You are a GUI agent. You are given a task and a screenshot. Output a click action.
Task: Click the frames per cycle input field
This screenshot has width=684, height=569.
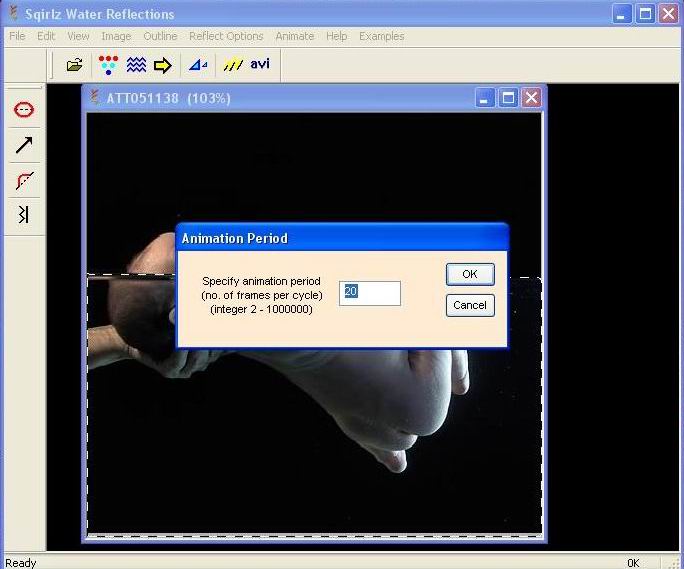[369, 293]
